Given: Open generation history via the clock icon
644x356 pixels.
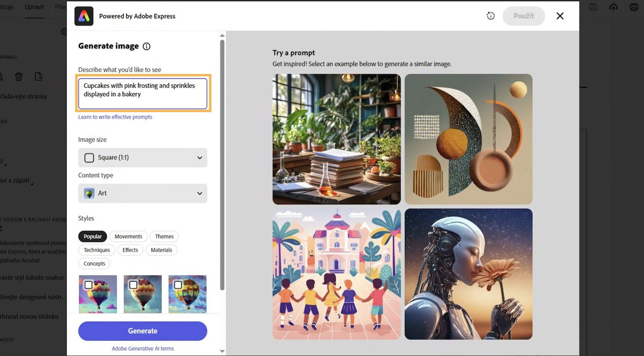Looking at the screenshot, I should pyautogui.click(x=490, y=15).
